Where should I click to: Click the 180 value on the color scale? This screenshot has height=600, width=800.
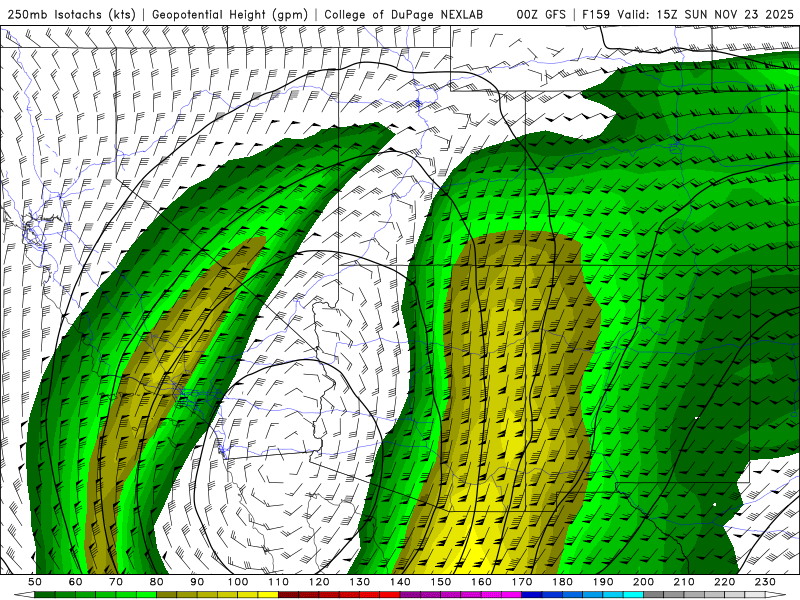(562, 582)
